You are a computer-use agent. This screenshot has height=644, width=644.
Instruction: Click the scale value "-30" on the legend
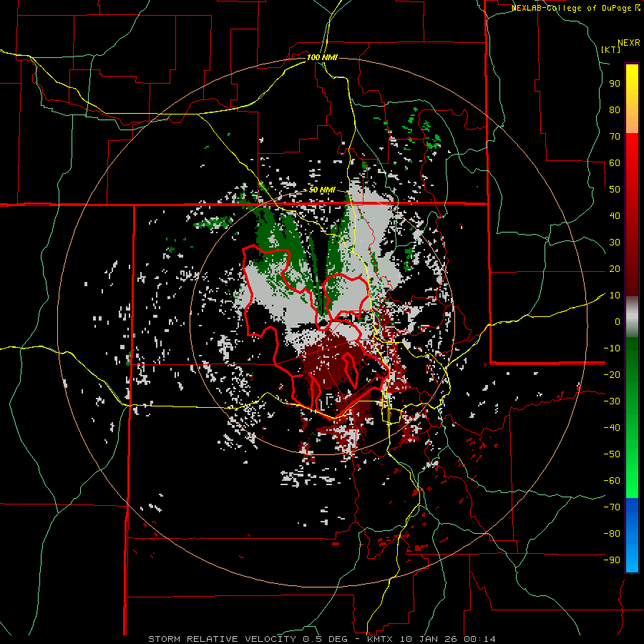tap(612, 401)
